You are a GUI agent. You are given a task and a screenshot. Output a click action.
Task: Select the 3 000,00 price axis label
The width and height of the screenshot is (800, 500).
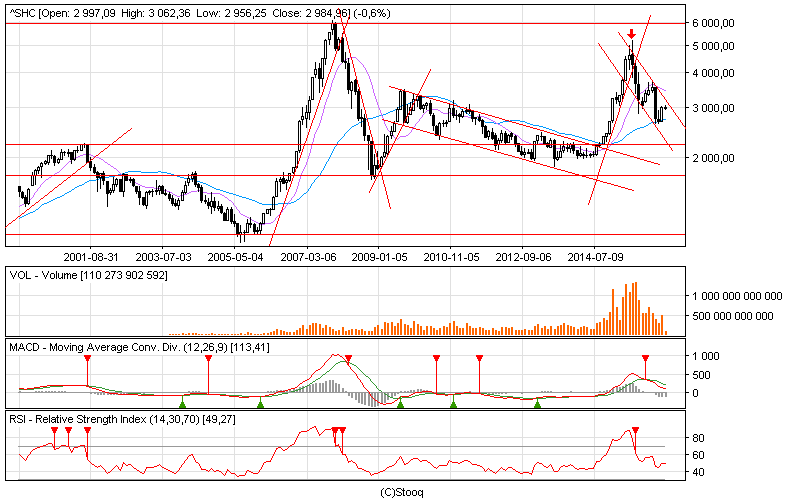[x=713, y=108]
